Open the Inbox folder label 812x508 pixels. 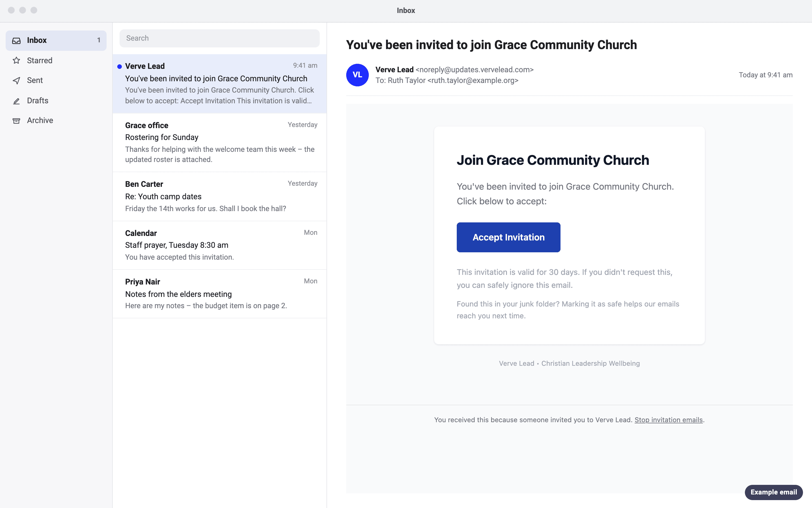37,40
